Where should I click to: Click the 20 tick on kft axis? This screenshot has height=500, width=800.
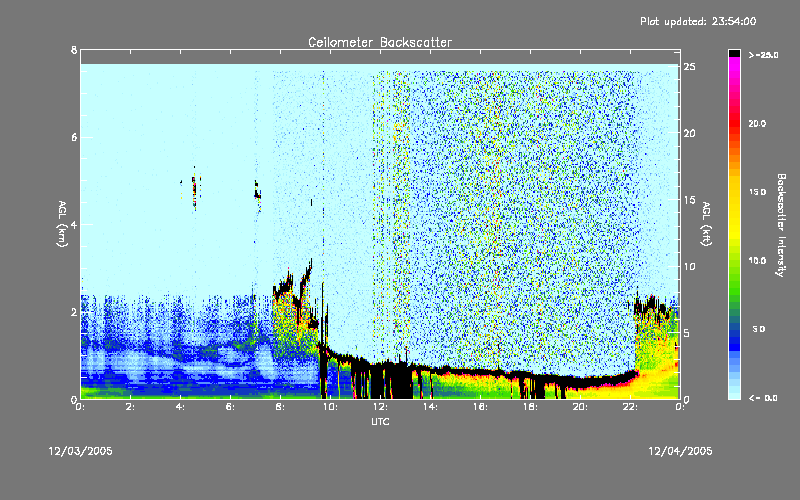[x=689, y=133]
